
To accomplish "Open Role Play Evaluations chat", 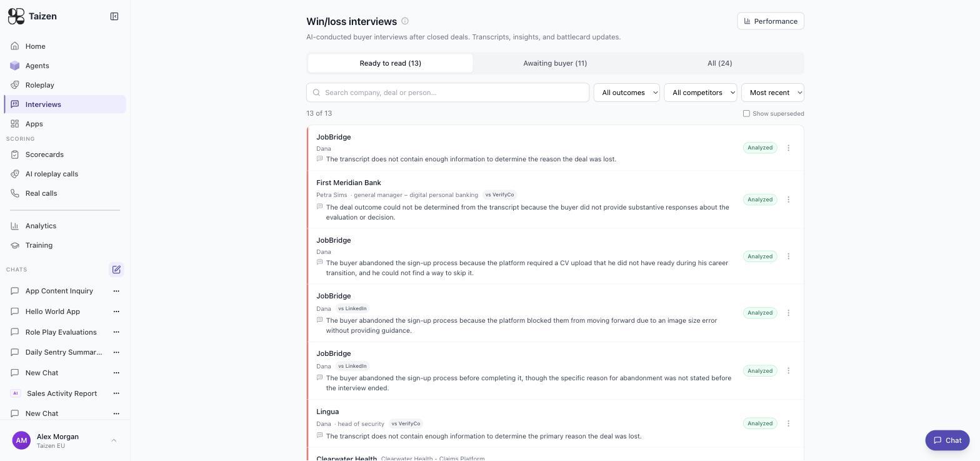I will [x=61, y=332].
